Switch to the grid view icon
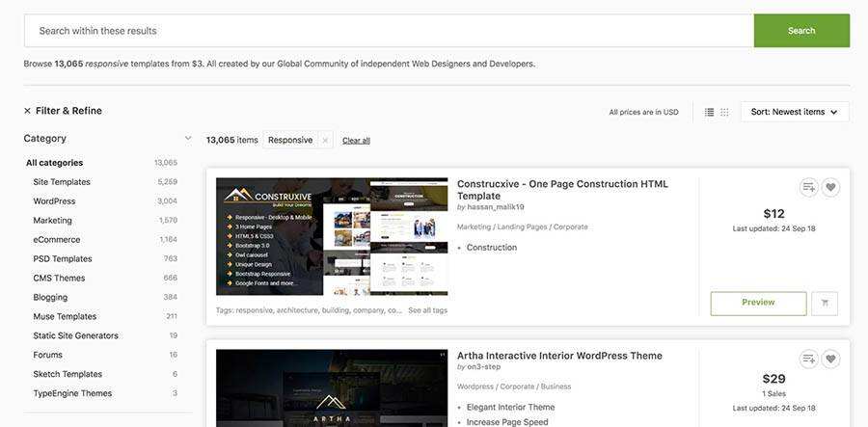 coord(724,112)
